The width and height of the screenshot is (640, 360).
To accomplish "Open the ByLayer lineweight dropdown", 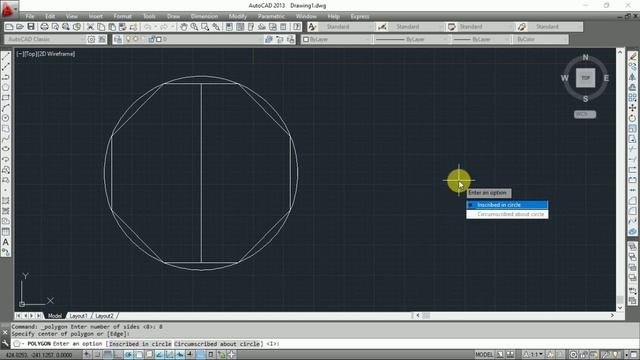I will pyautogui.click(x=481, y=39).
